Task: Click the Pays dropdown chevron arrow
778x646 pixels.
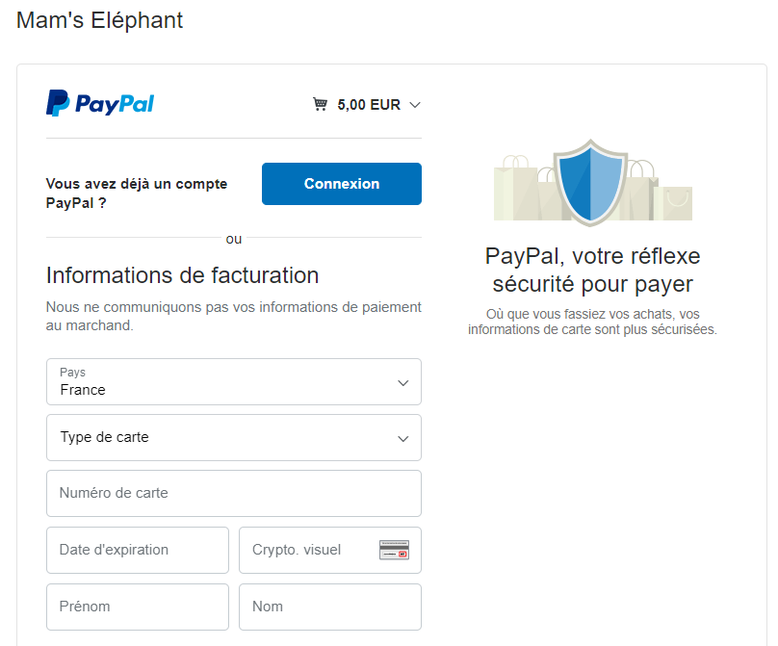Action: [403, 383]
